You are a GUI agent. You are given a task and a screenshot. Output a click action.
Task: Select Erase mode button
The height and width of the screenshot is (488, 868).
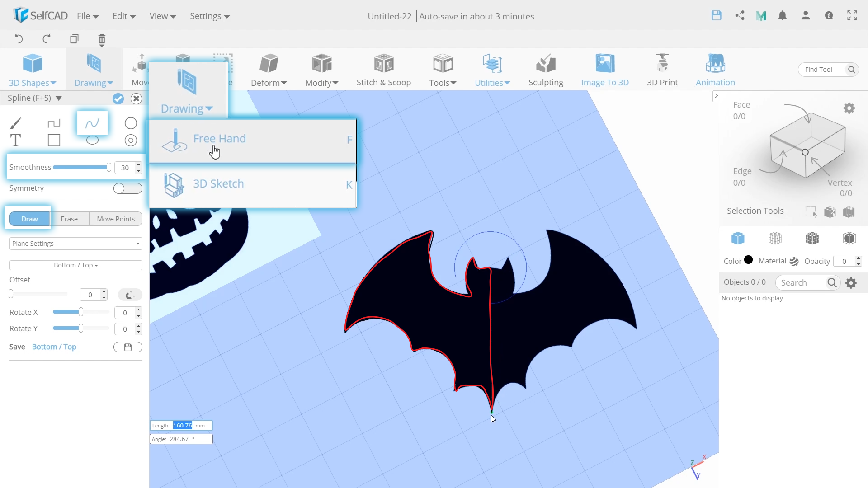point(69,219)
